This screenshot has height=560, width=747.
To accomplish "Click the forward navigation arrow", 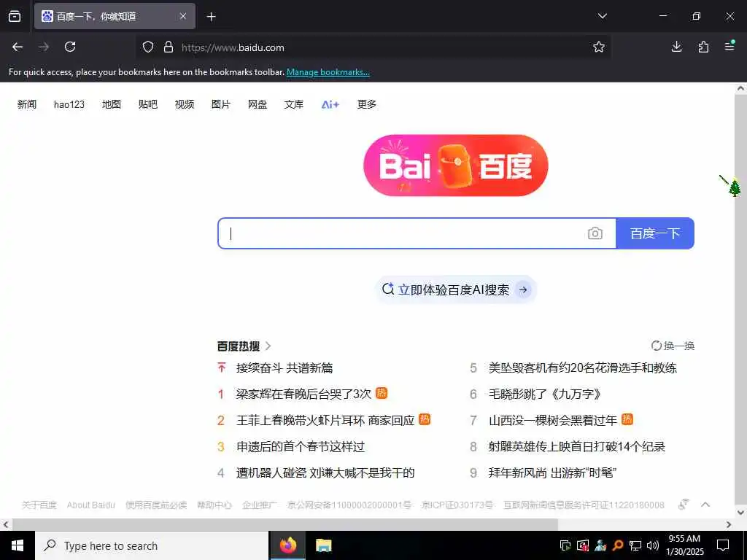I will pyautogui.click(x=44, y=47).
